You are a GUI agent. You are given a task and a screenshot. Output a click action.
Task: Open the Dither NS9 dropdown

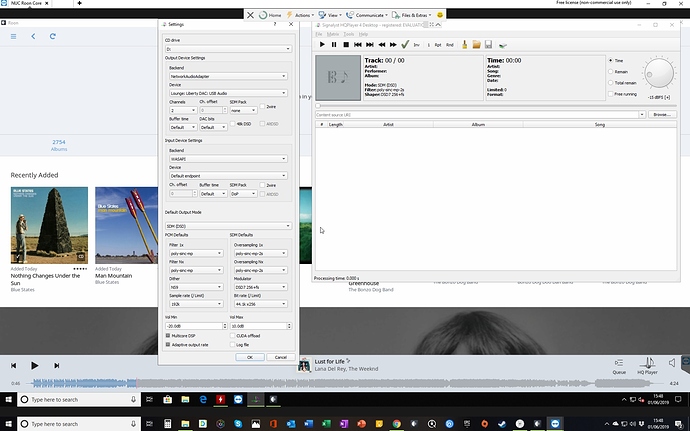pos(196,287)
